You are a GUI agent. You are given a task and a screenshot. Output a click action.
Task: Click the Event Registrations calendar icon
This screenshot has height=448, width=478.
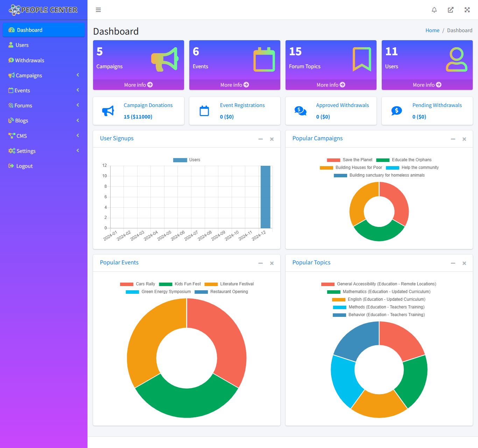(x=204, y=111)
